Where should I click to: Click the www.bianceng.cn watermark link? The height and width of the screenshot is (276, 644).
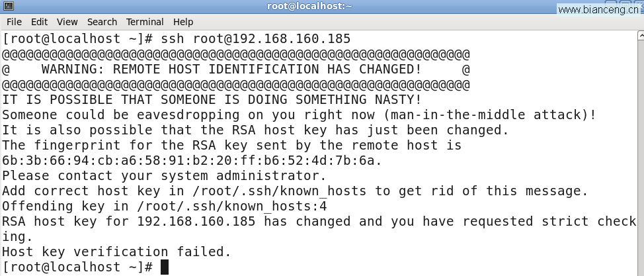point(598,9)
